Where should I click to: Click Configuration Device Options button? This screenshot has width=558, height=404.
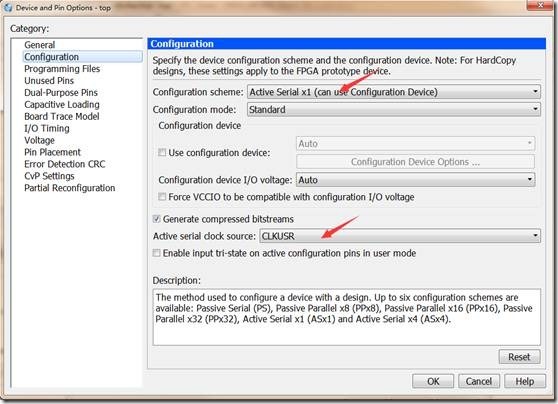[x=415, y=162]
